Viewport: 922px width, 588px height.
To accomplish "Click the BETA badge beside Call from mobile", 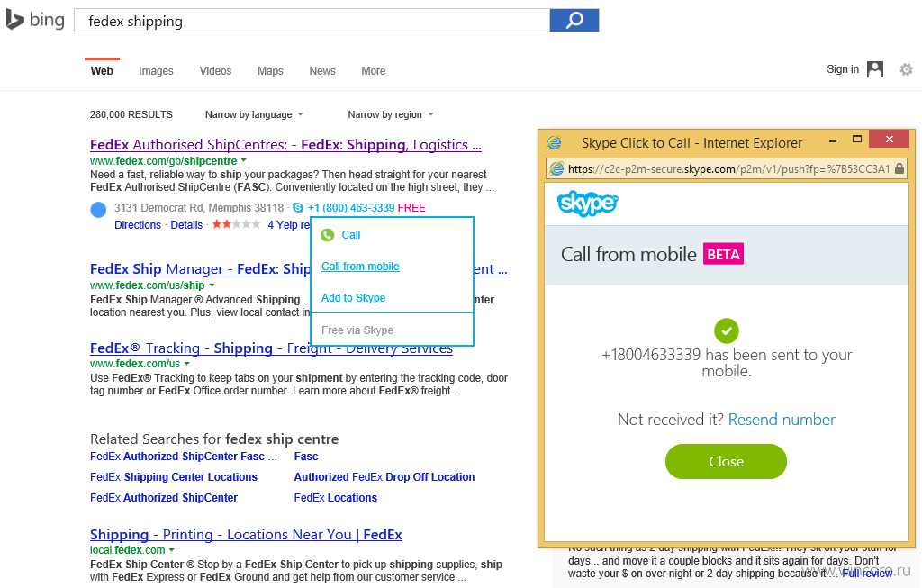I will click(x=723, y=254).
